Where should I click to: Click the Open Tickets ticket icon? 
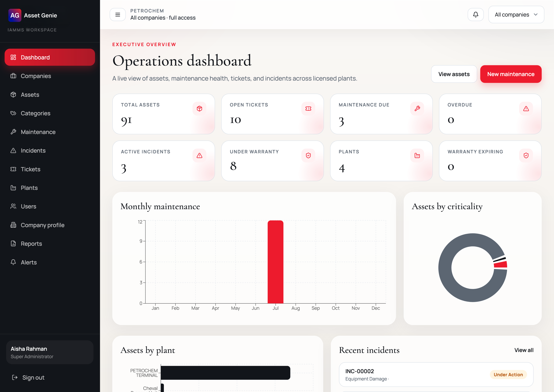[308, 109]
